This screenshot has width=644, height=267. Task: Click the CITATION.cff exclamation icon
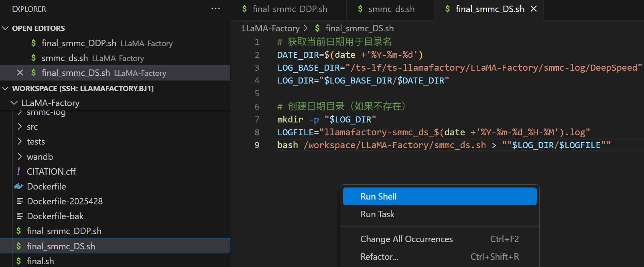pyautogui.click(x=19, y=171)
